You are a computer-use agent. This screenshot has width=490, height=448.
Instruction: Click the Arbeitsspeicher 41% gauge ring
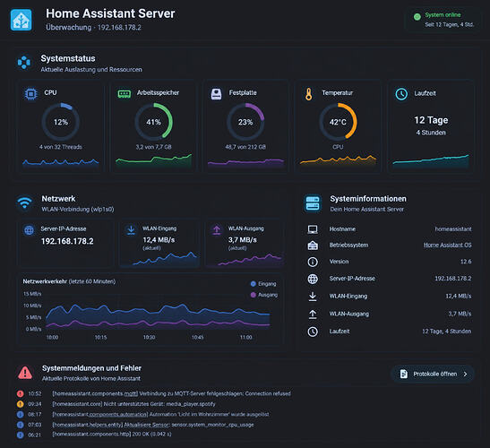tap(153, 122)
